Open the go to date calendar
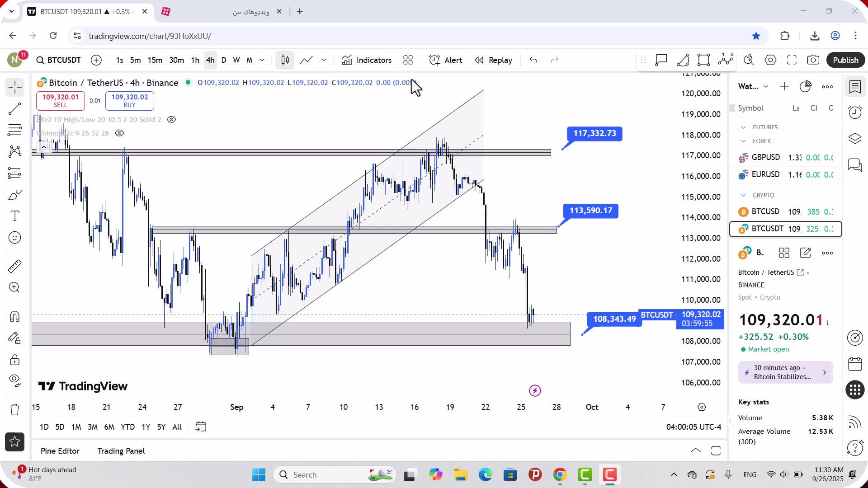868x488 pixels. coord(201,427)
